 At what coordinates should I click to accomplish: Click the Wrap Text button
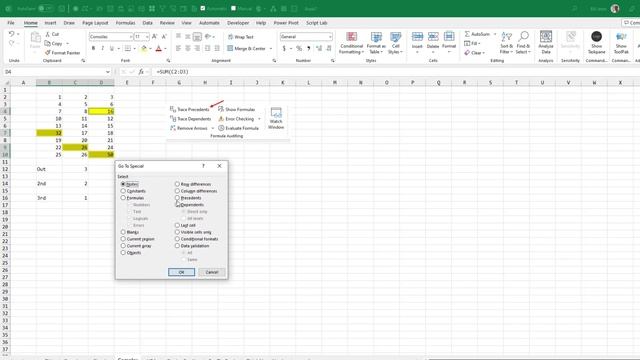(x=241, y=37)
